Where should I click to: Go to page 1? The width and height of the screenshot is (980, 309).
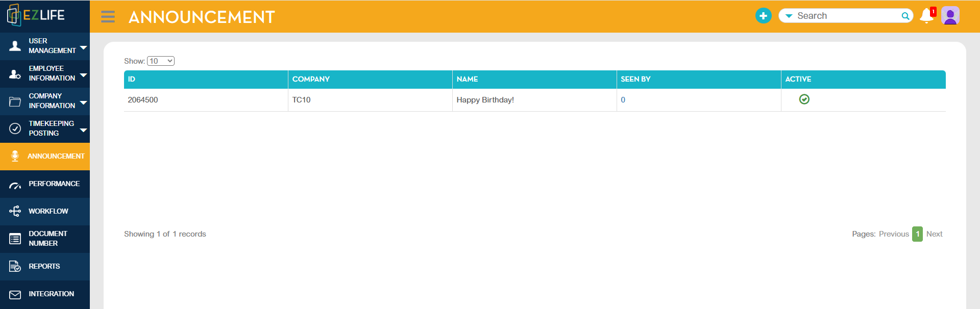[917, 234]
